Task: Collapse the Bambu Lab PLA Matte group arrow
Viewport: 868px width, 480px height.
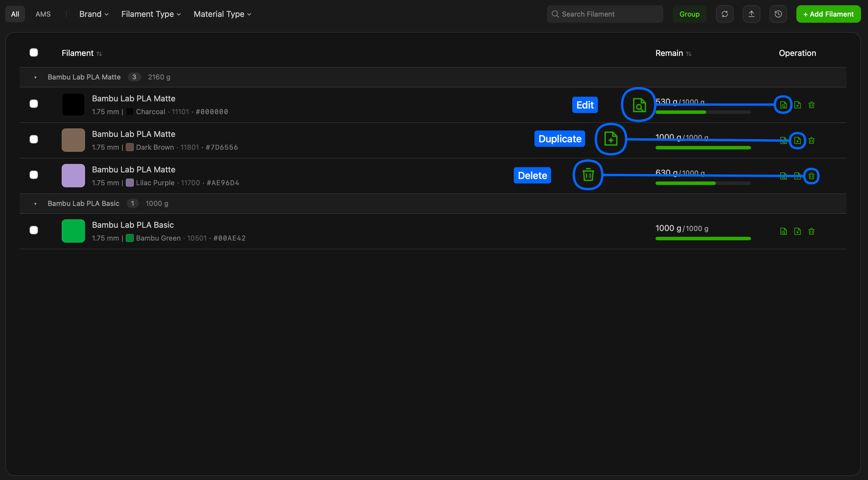Action: 36,77
